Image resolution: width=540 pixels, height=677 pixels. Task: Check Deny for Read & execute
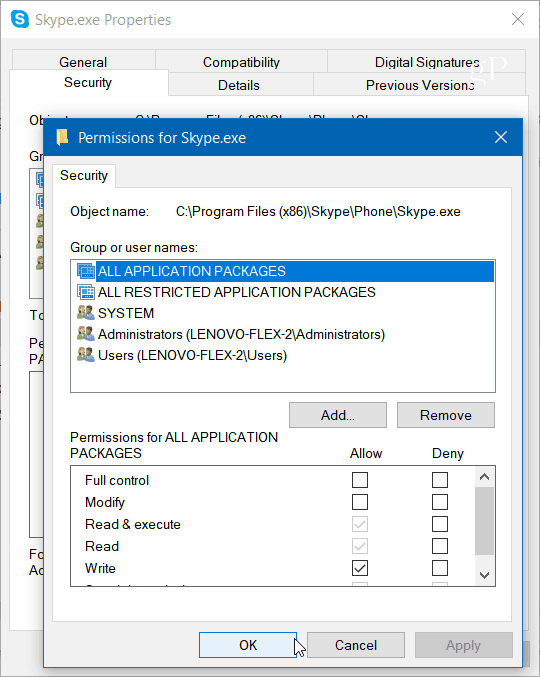click(440, 524)
